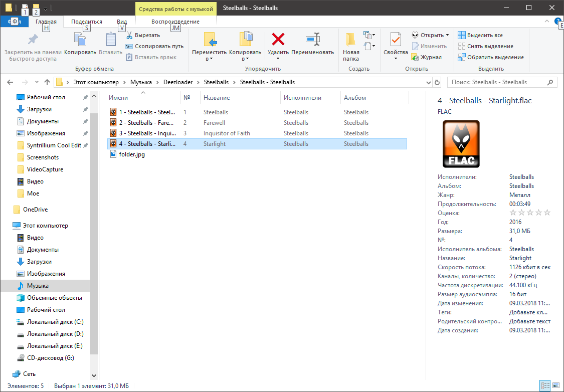The image size is (564, 392).
Task: Create a new folder with Новая папка
Action: pyautogui.click(x=351, y=47)
